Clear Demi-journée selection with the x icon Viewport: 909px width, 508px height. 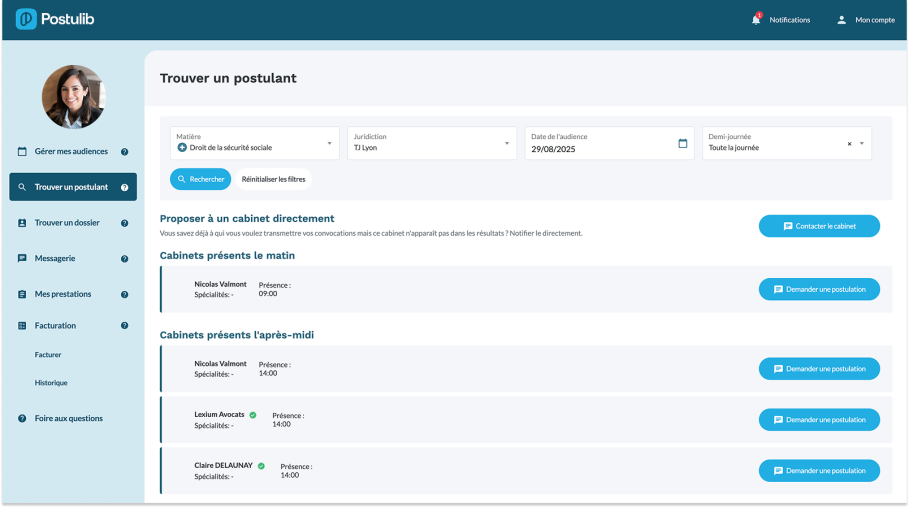[x=850, y=144]
